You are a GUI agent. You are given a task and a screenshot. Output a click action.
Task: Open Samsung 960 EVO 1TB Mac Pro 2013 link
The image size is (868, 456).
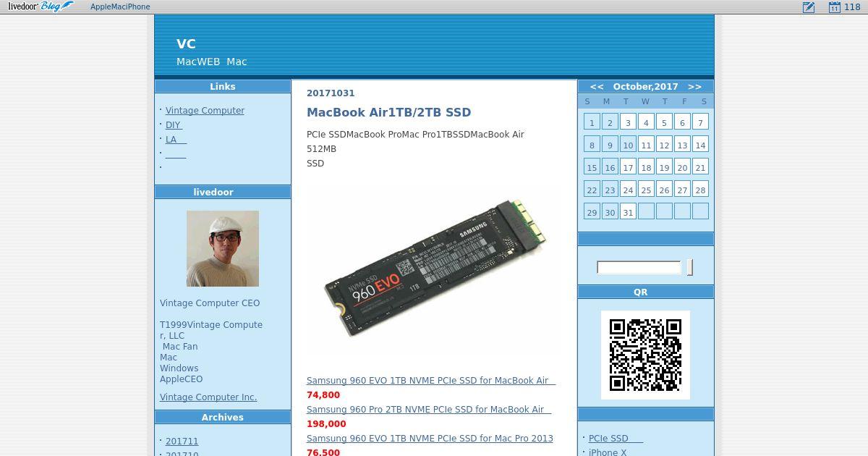[x=430, y=439]
